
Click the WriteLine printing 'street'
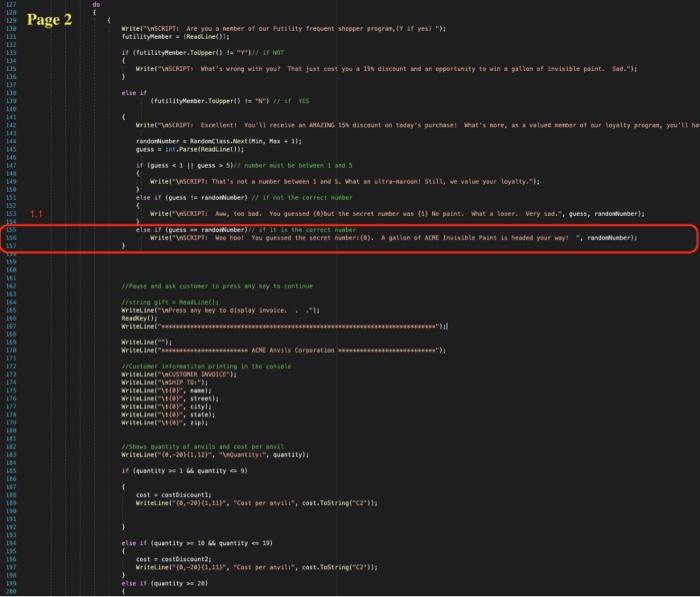tap(170, 398)
